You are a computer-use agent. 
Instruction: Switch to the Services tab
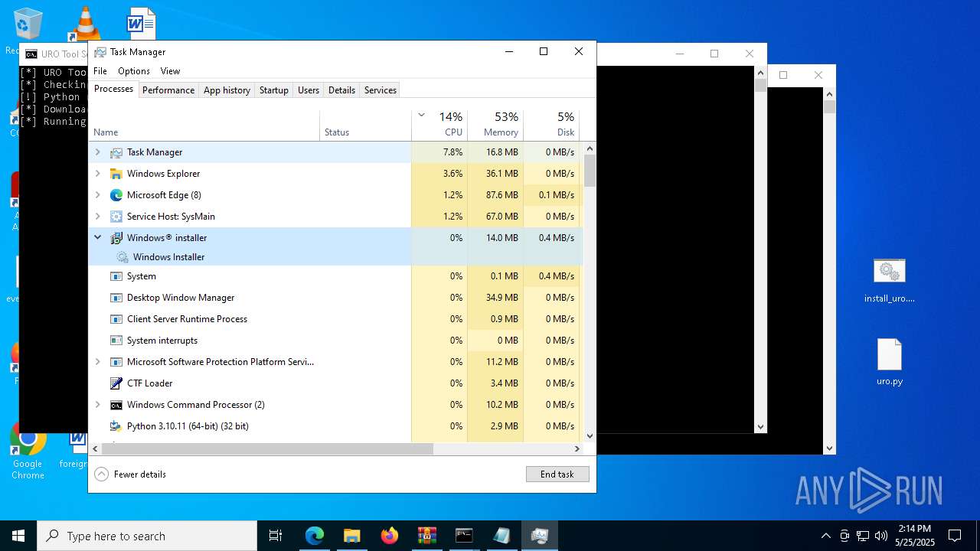tap(381, 90)
